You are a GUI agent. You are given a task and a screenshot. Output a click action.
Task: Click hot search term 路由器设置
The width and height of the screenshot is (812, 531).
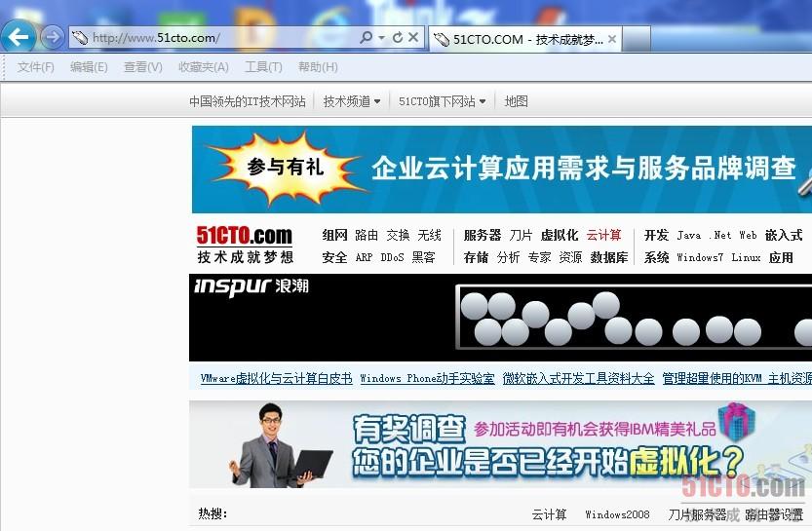point(774,514)
